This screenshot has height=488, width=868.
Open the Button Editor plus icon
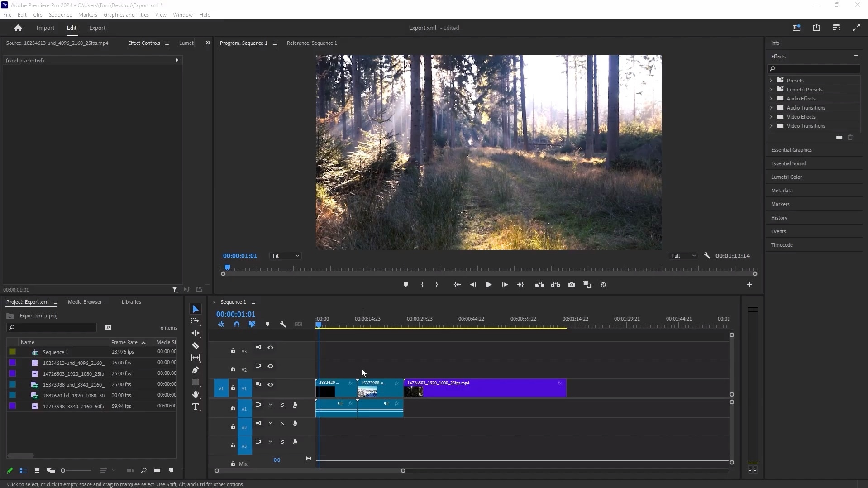(x=749, y=285)
